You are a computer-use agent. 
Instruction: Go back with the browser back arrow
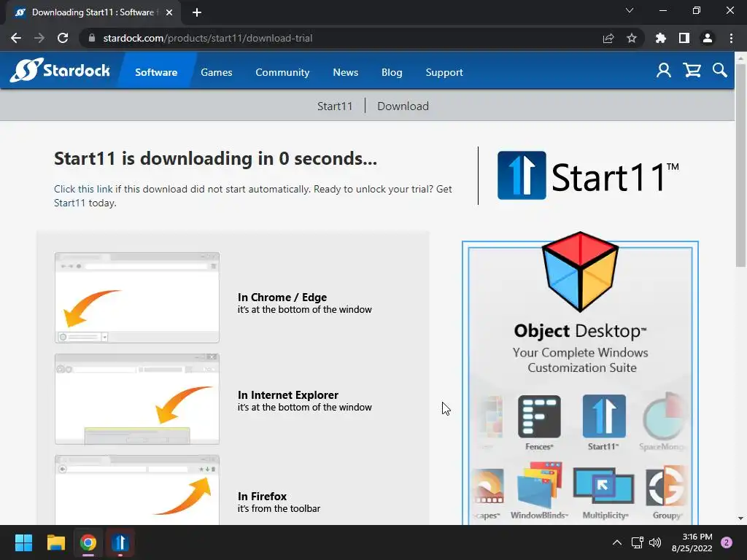point(16,38)
